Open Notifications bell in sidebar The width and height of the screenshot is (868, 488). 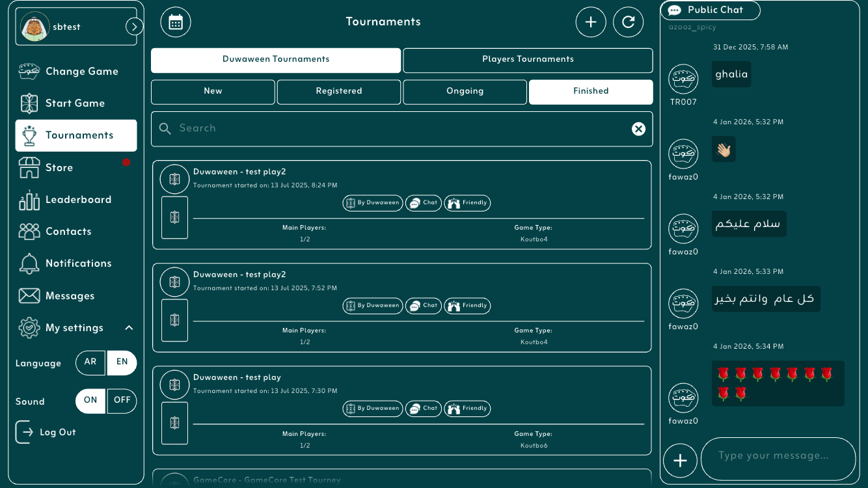click(77, 264)
